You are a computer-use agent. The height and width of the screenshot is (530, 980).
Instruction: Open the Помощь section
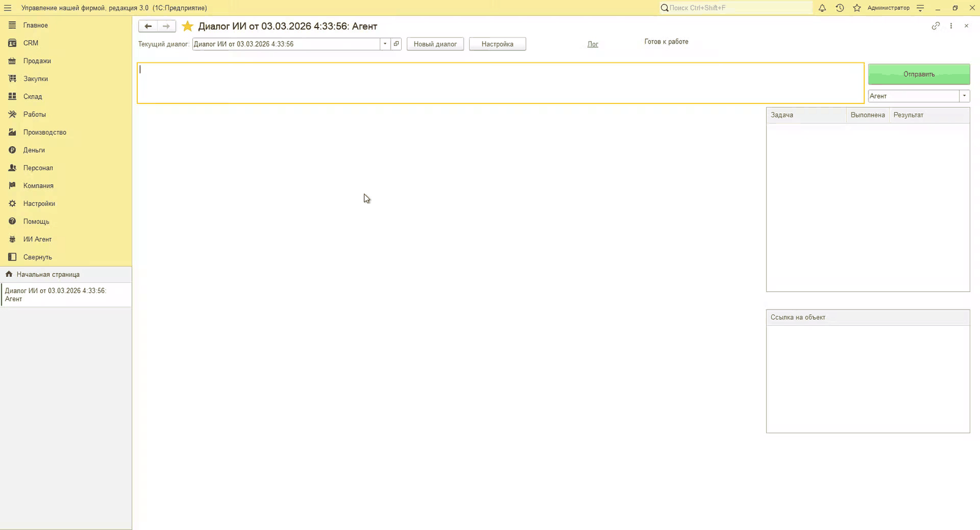(36, 222)
